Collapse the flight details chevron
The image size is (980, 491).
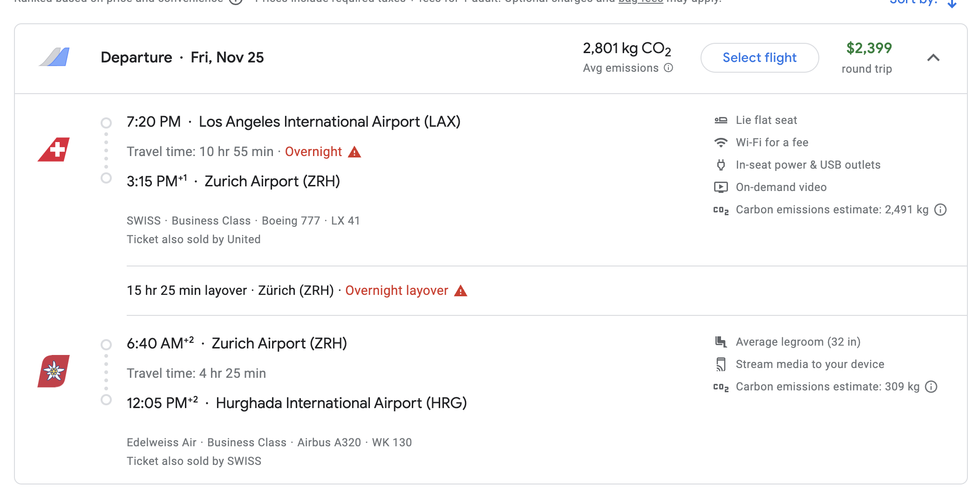click(933, 58)
